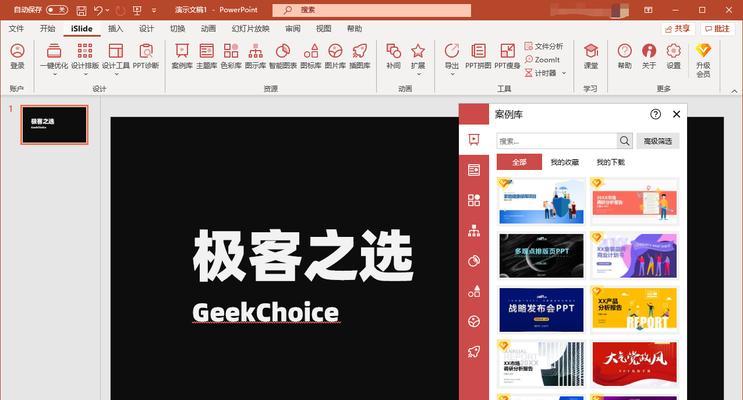The width and height of the screenshot is (743, 400).
Task: Expand the 设计排版 dropdown
Action: (x=85, y=74)
